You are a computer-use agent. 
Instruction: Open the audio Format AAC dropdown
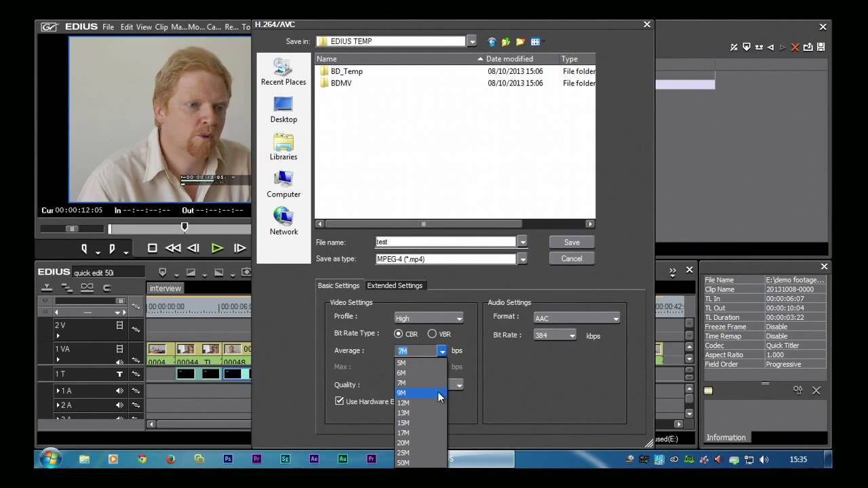[x=616, y=319]
